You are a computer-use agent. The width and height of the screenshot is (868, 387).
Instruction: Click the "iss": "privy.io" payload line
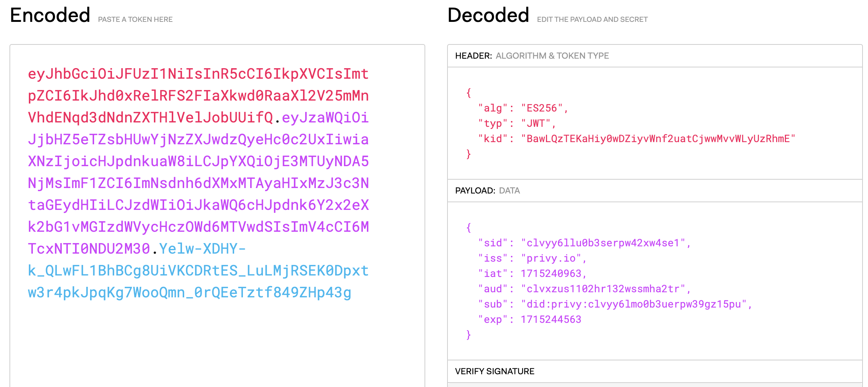click(x=532, y=258)
